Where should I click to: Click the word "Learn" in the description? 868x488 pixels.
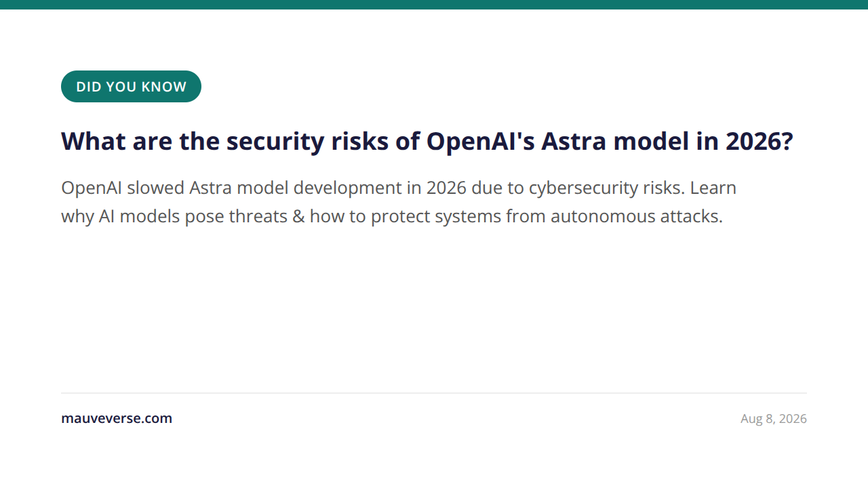point(713,188)
